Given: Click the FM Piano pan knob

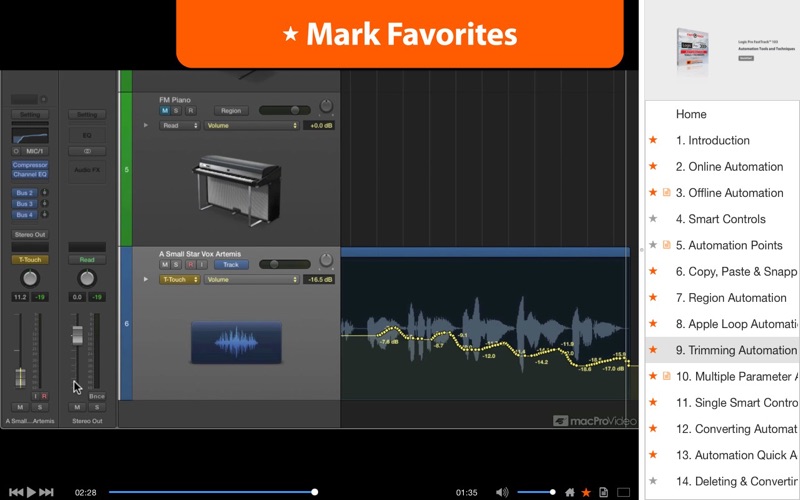Looking at the screenshot, I should (326, 106).
